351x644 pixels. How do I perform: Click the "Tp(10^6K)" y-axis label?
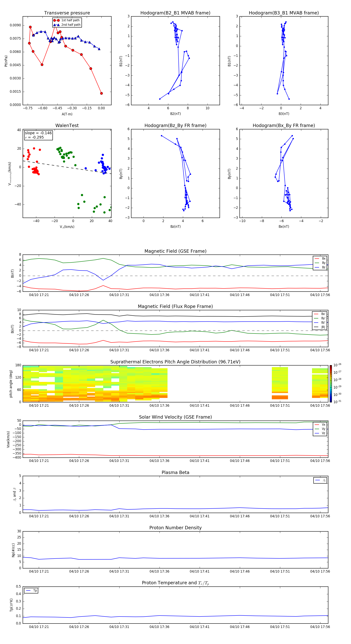point(11,605)
